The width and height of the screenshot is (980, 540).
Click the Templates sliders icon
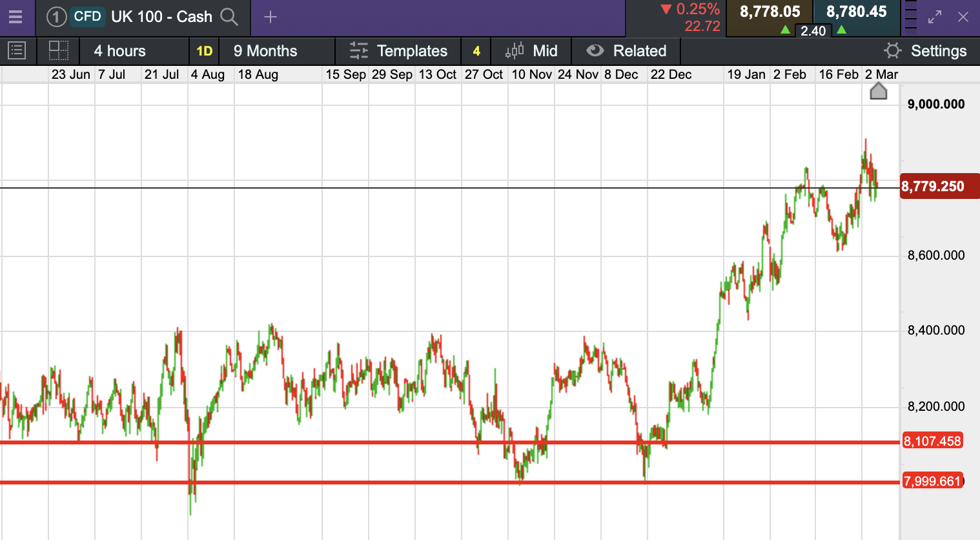(358, 50)
